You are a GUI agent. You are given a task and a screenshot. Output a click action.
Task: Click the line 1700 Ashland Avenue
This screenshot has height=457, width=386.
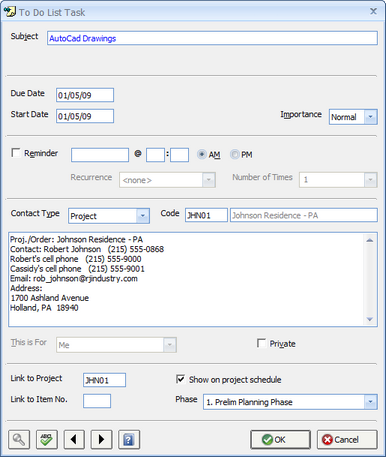(50, 298)
